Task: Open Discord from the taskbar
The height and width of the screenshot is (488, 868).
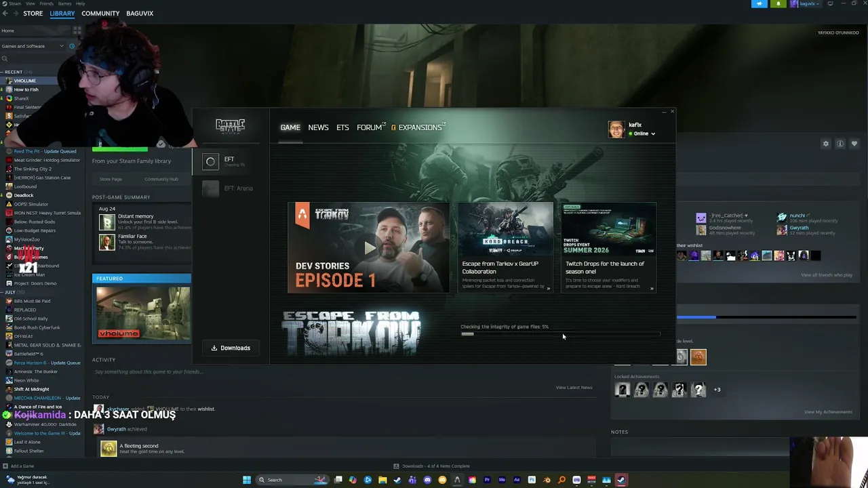Action: click(427, 480)
